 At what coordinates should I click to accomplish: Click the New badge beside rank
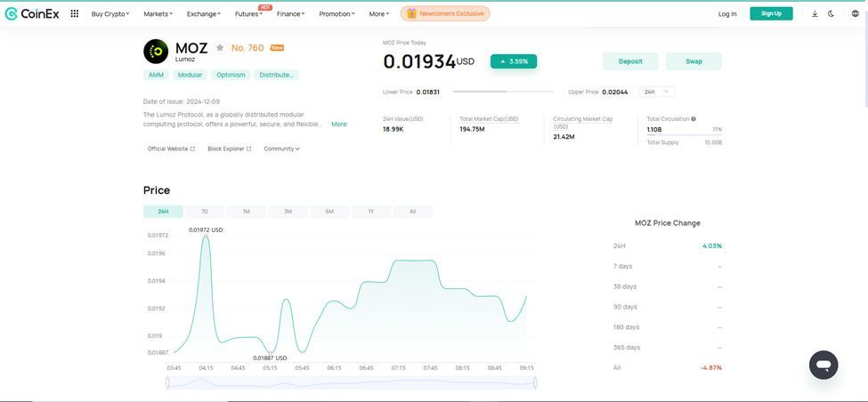(277, 48)
